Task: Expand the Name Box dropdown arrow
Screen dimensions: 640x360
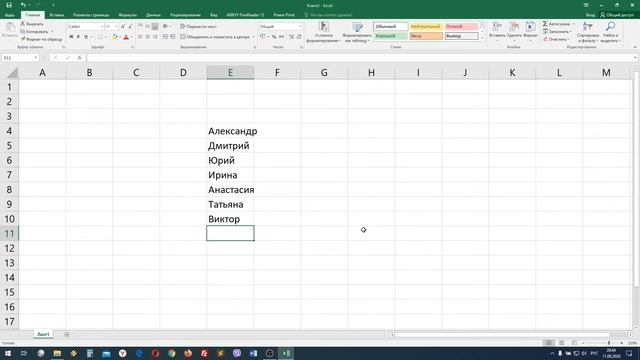Action: point(36,58)
